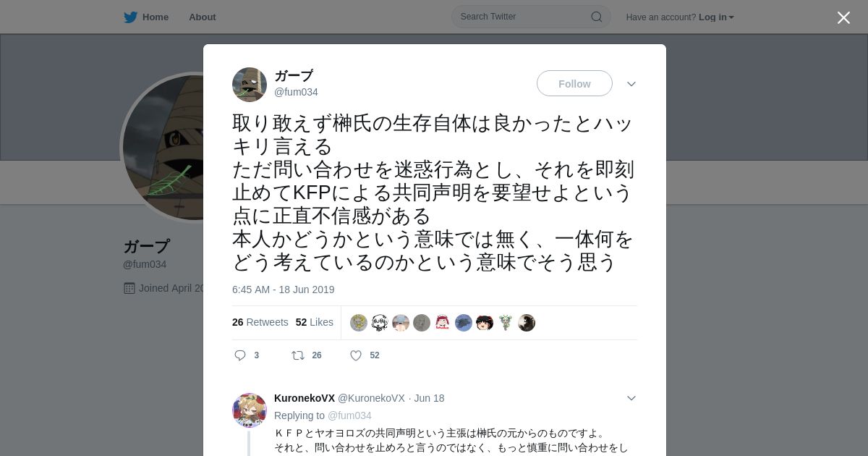Image resolution: width=868 pixels, height=456 pixels.
Task: Expand options chevron on KuronekoVX's reply
Action: coord(631,398)
